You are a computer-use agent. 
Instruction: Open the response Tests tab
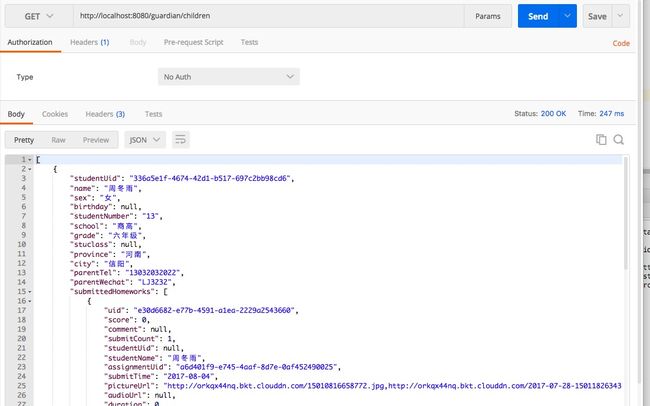point(153,114)
